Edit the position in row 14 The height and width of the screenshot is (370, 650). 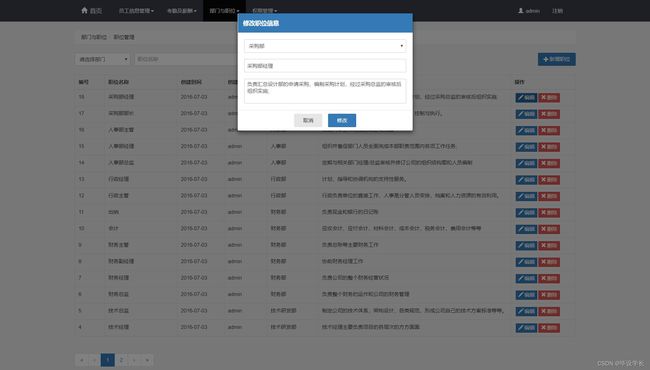(526, 163)
